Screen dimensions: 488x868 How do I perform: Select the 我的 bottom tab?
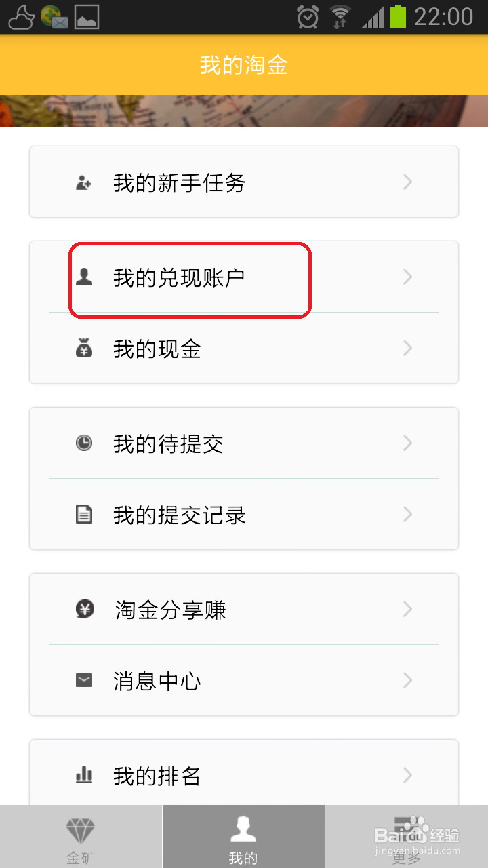pos(243,837)
